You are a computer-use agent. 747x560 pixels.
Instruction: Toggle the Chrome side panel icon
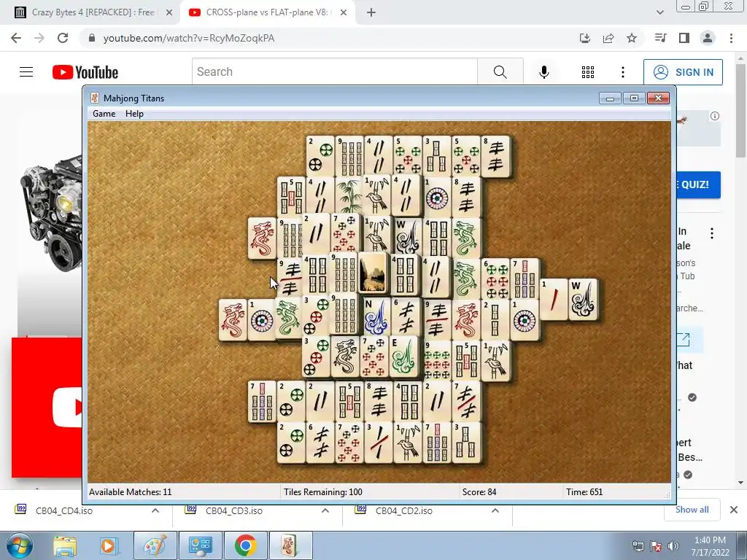click(684, 38)
